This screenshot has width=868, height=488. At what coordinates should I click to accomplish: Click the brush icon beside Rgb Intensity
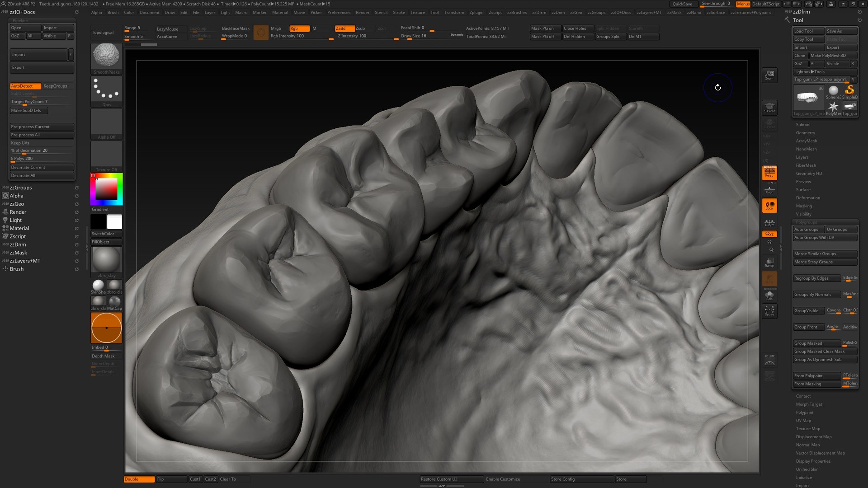261,33
